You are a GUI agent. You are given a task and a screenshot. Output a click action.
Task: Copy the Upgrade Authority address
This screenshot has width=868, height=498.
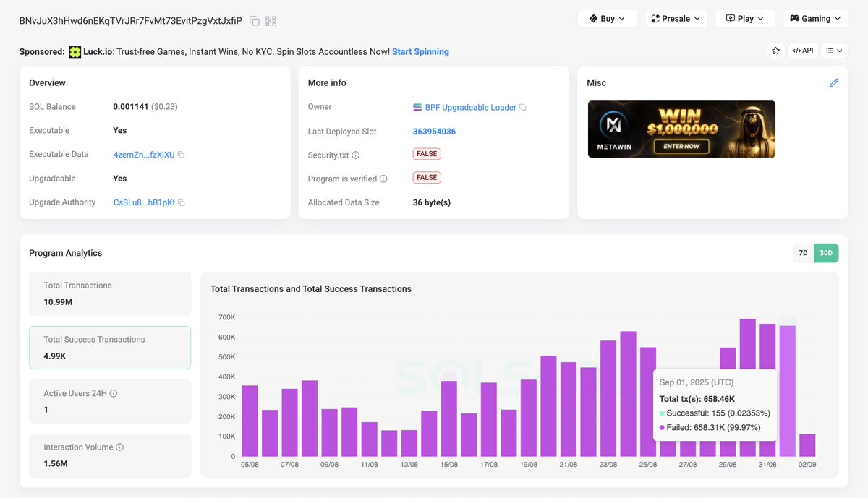coord(182,203)
